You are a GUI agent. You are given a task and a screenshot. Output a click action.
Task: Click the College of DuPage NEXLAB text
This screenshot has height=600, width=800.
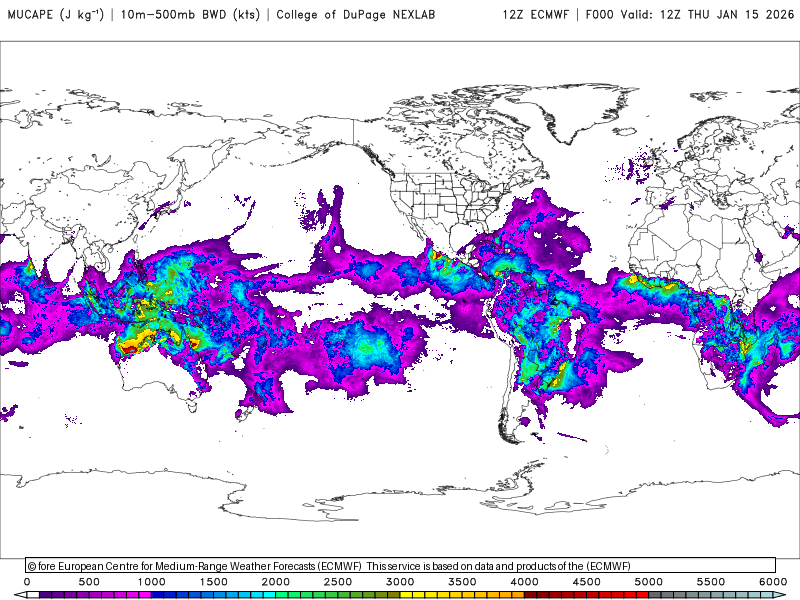click(356, 14)
